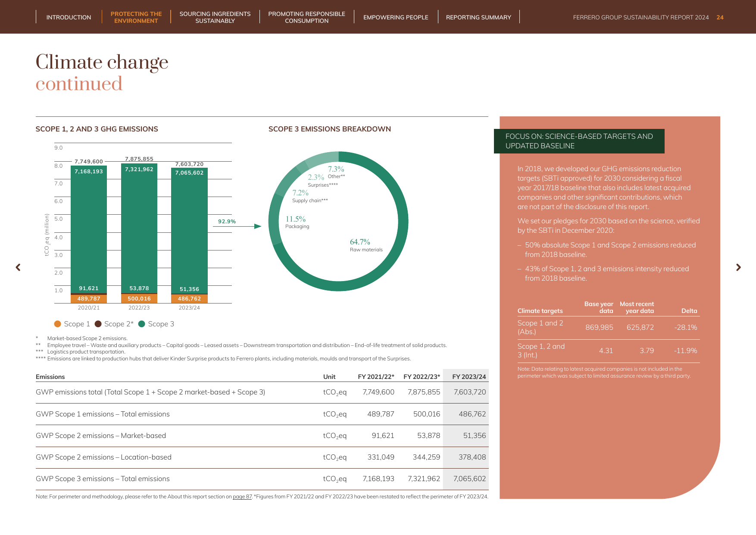Open the Introduction section tab
The width and height of the screenshot is (756, 535).
[69, 17]
